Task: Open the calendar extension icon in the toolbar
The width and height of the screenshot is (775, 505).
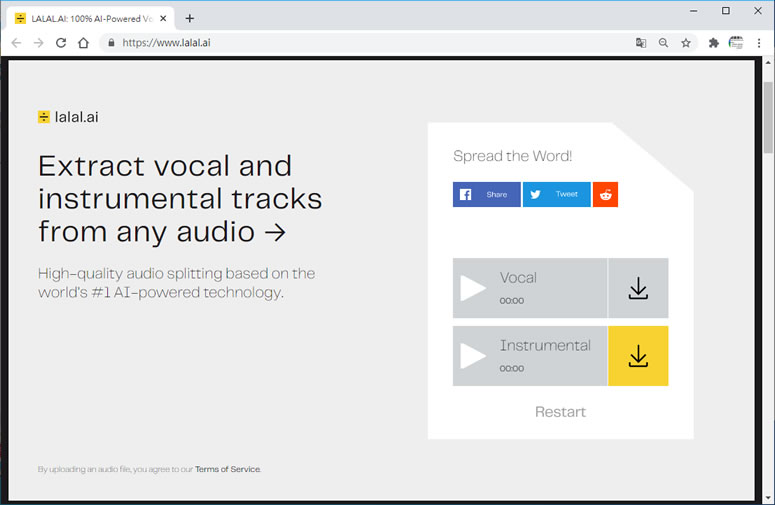Action: coord(736,43)
